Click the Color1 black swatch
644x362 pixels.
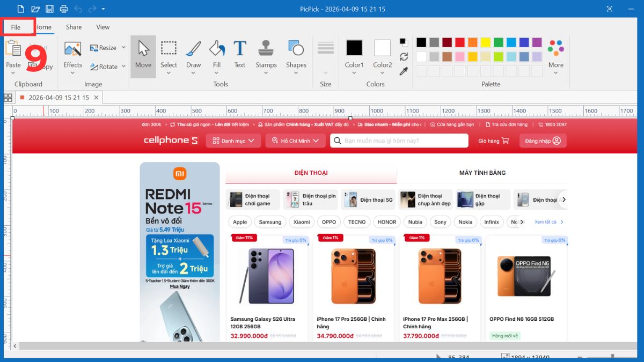point(354,48)
